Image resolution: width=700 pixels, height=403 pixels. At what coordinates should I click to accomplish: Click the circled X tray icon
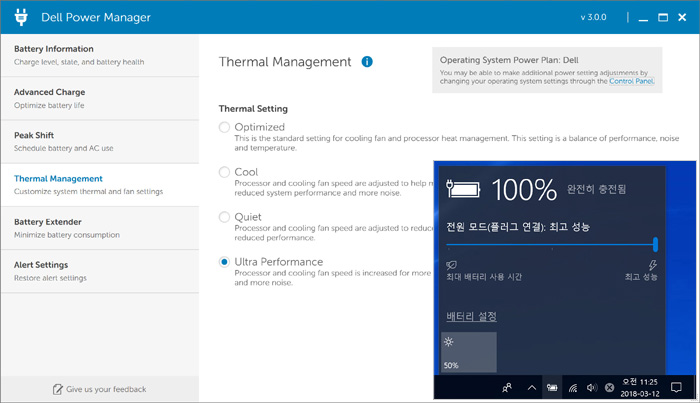click(x=609, y=388)
